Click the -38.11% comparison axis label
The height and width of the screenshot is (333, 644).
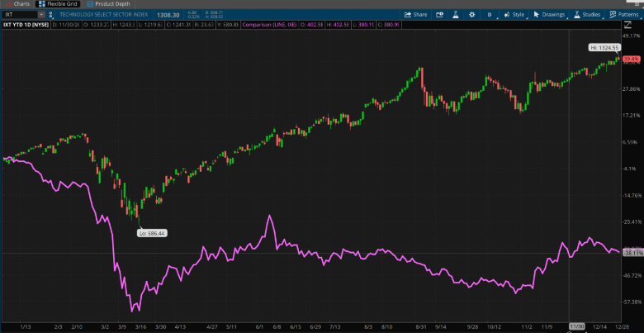pos(632,254)
